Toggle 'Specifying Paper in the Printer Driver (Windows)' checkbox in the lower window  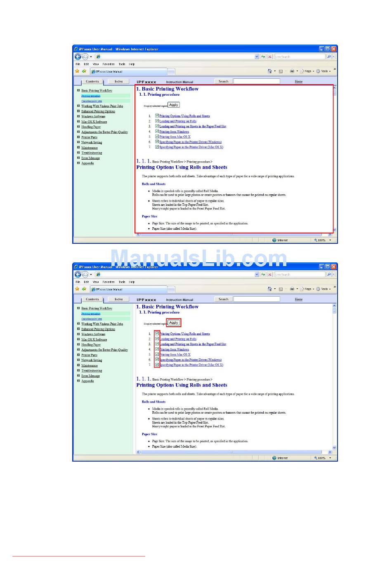pos(157,359)
